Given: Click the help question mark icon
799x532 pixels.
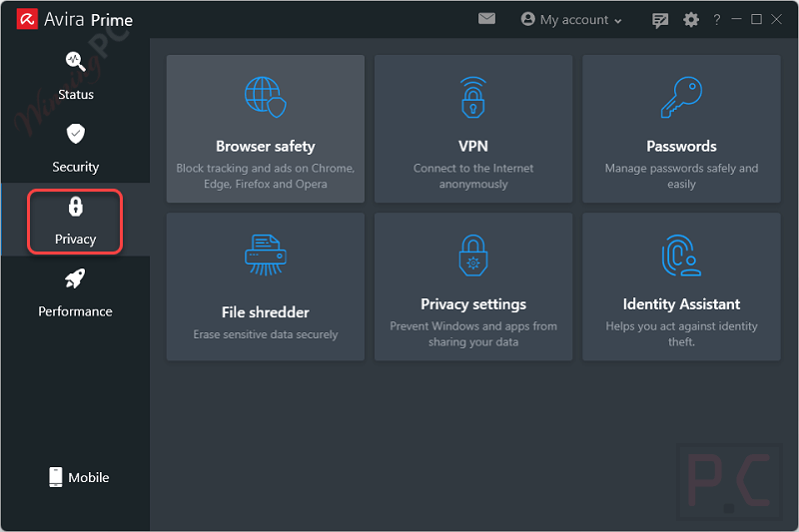Looking at the screenshot, I should pos(716,20).
